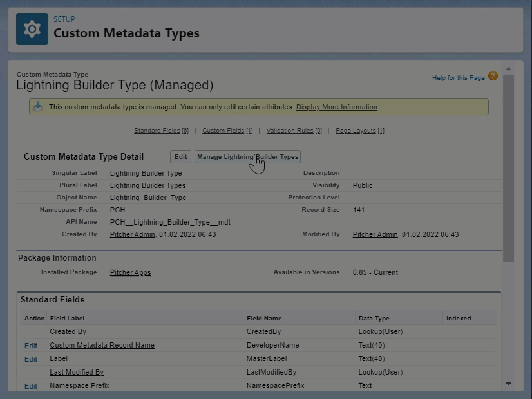Image resolution: width=532 pixels, height=399 pixels.
Task: Go to Validation Rules section link
Action: [x=294, y=131]
